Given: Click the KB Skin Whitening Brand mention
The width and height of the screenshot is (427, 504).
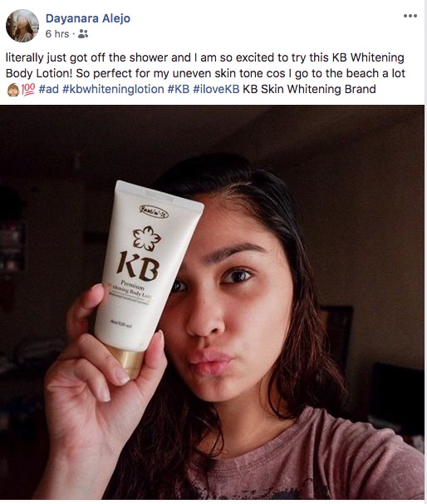Looking at the screenshot, I should (x=309, y=89).
